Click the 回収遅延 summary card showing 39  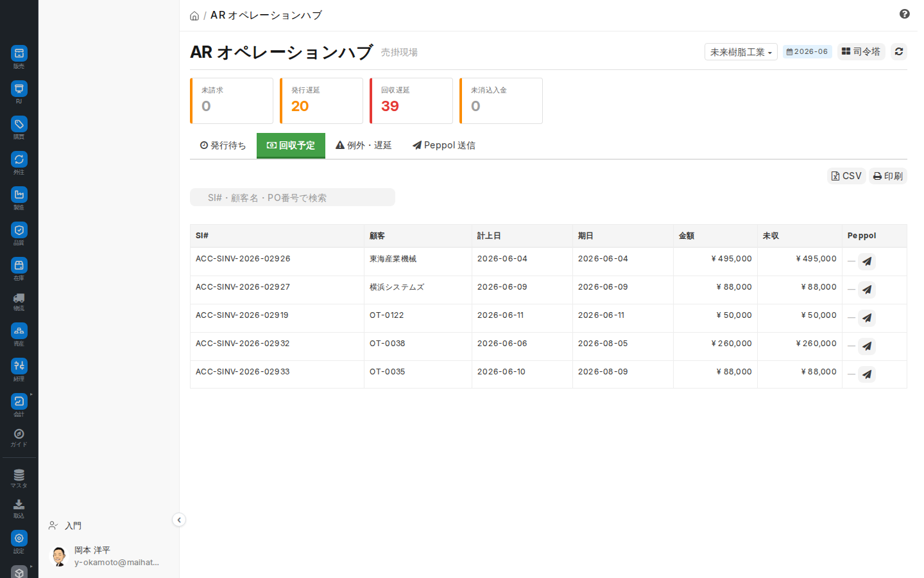[411, 101]
